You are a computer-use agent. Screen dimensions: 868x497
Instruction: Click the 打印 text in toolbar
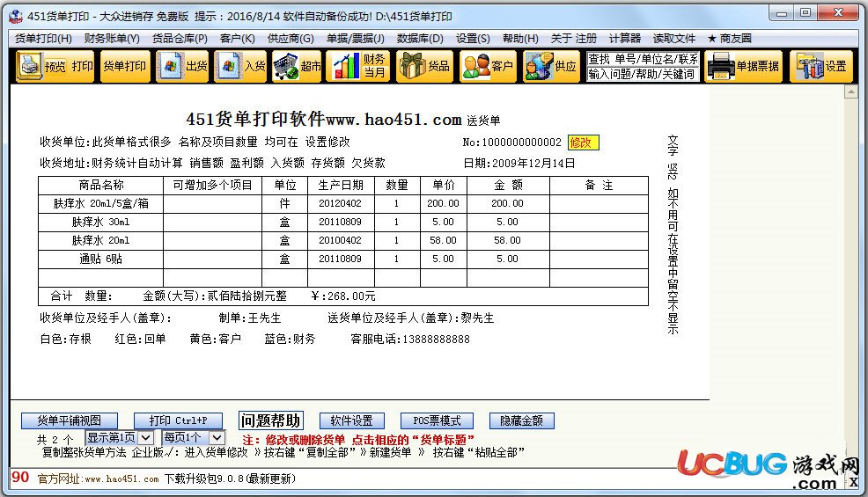point(83,66)
